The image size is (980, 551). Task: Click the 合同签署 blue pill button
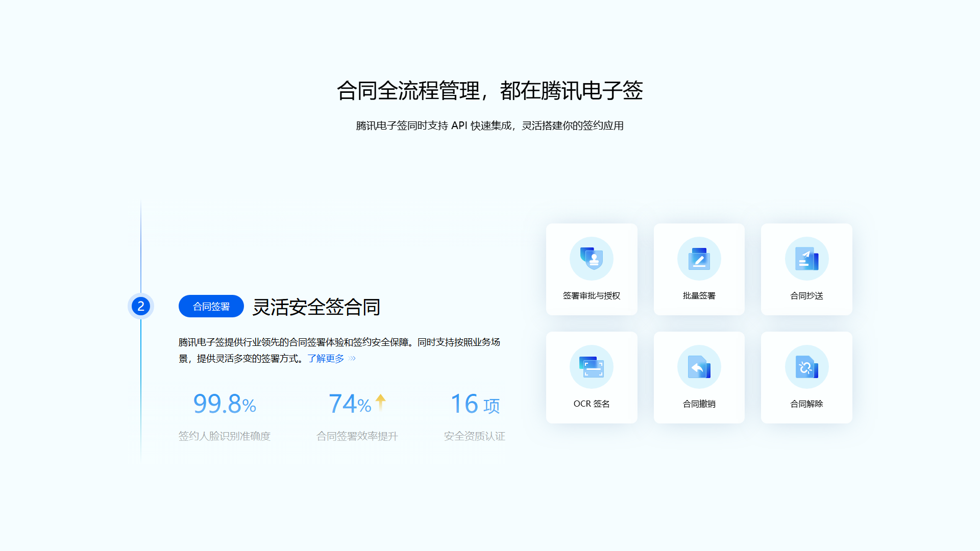pyautogui.click(x=211, y=306)
